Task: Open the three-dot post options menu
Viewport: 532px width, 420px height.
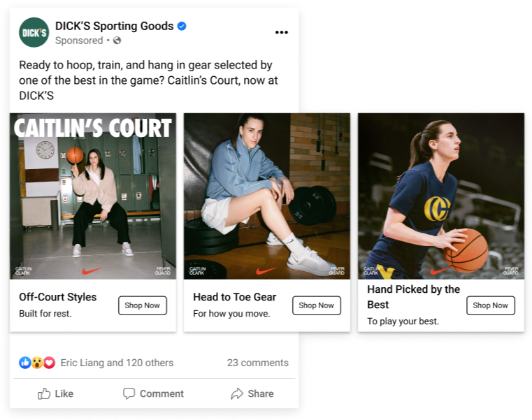Action: (281, 32)
